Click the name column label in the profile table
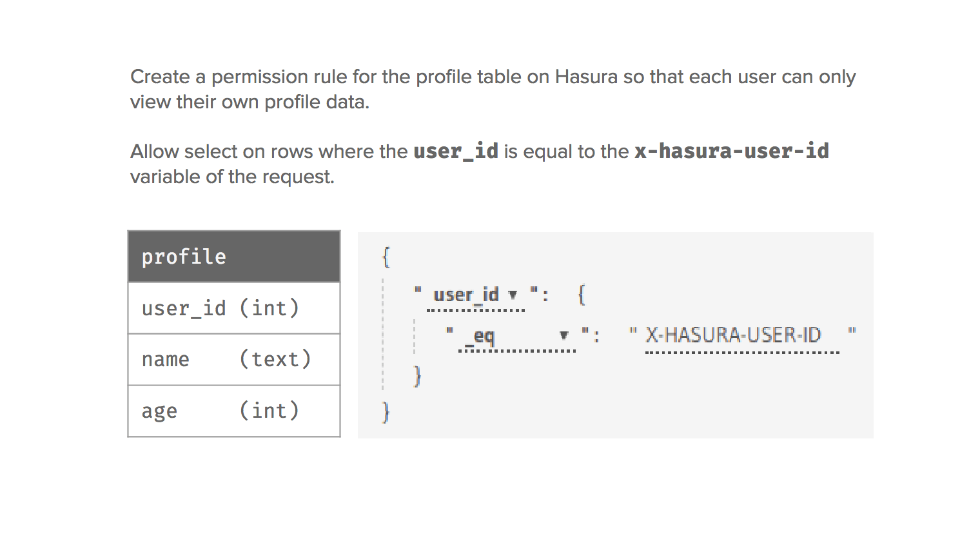Viewport: 980px width, 539px height. [166, 360]
